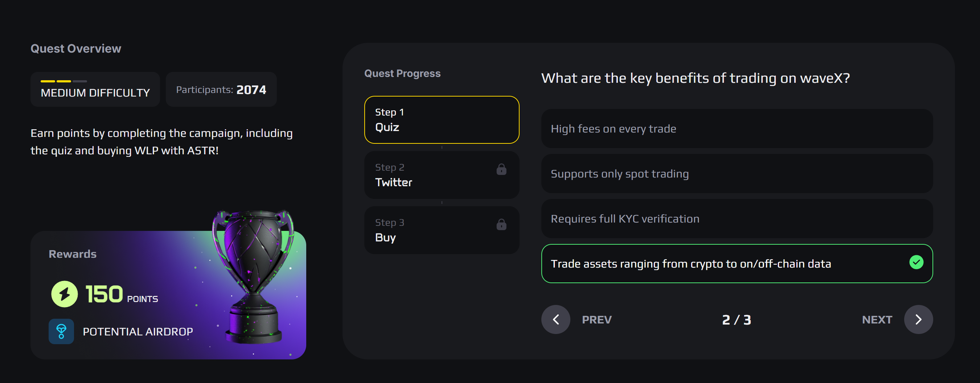The height and width of the screenshot is (383, 980).
Task: Open Step 2 Twitter in quest progress
Action: 441,175
